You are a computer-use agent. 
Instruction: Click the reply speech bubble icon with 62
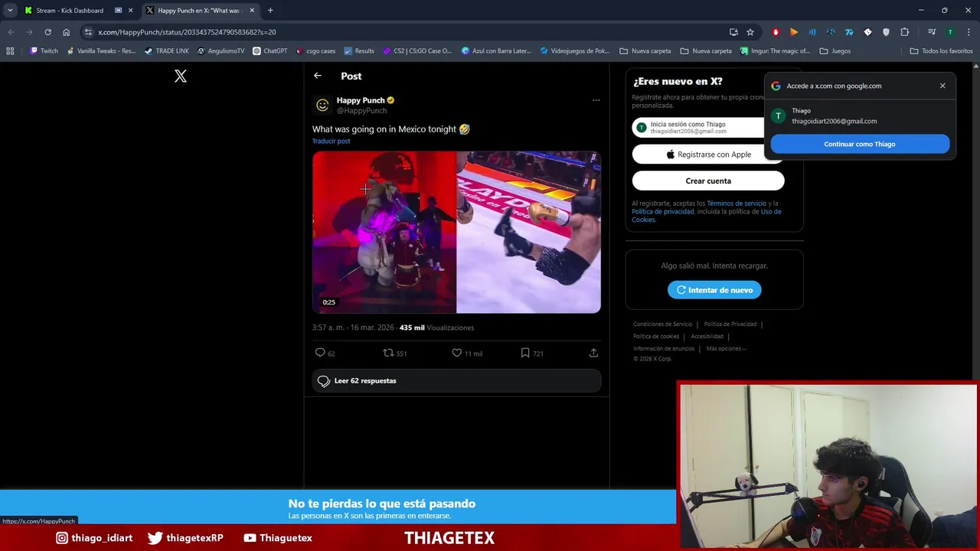click(x=320, y=353)
